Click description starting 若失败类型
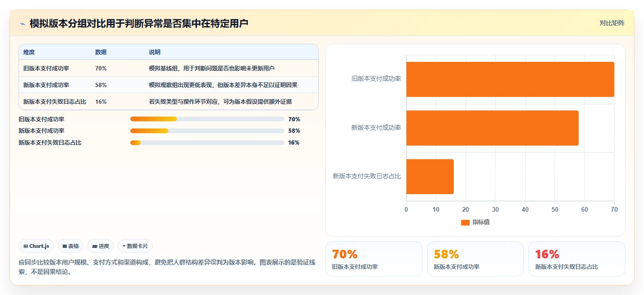Viewport: 644px width, 295px height. pos(220,102)
